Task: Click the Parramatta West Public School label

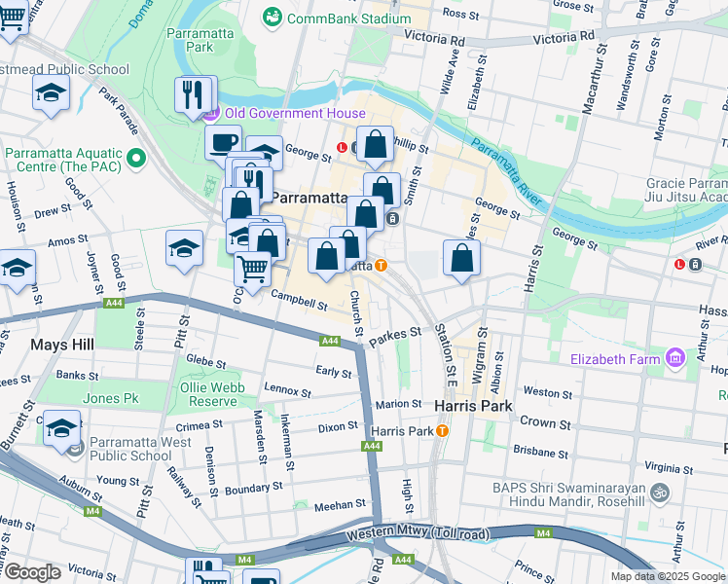Action: coord(140,449)
